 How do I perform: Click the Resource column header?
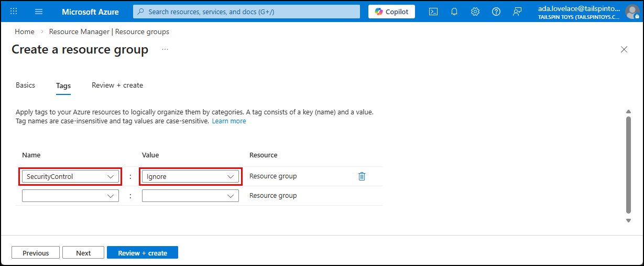(x=264, y=155)
